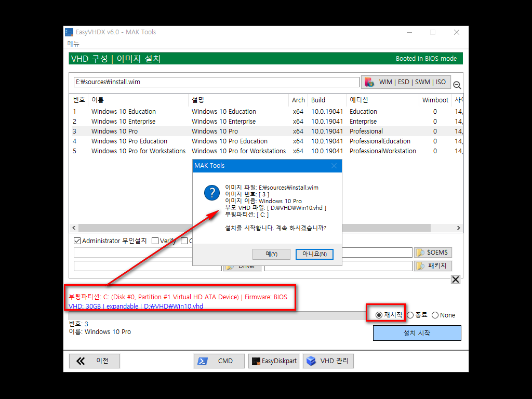Select Windows 10 Pro row number 3
Viewport: 532px width, 399px height.
[267, 131]
